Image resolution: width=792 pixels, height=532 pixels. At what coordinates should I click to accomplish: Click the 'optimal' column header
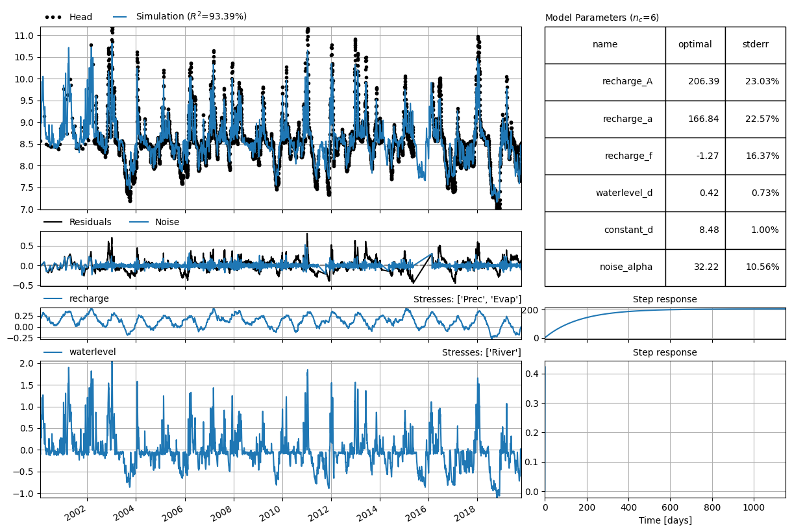coord(695,45)
